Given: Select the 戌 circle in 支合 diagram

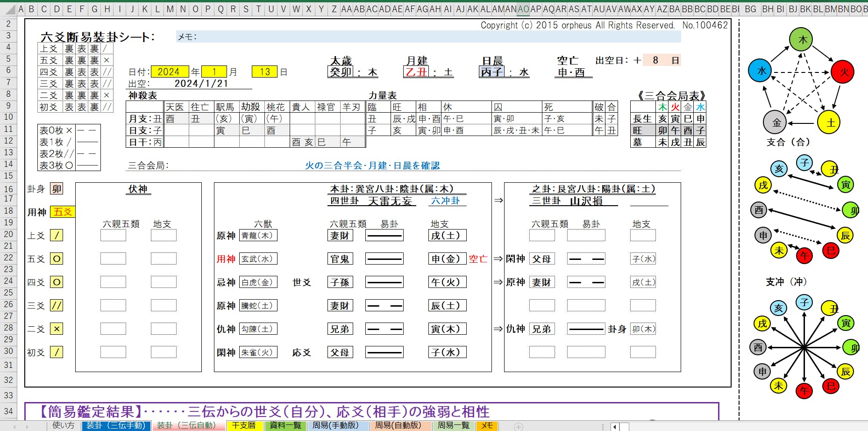Looking at the screenshot, I should click(763, 185).
